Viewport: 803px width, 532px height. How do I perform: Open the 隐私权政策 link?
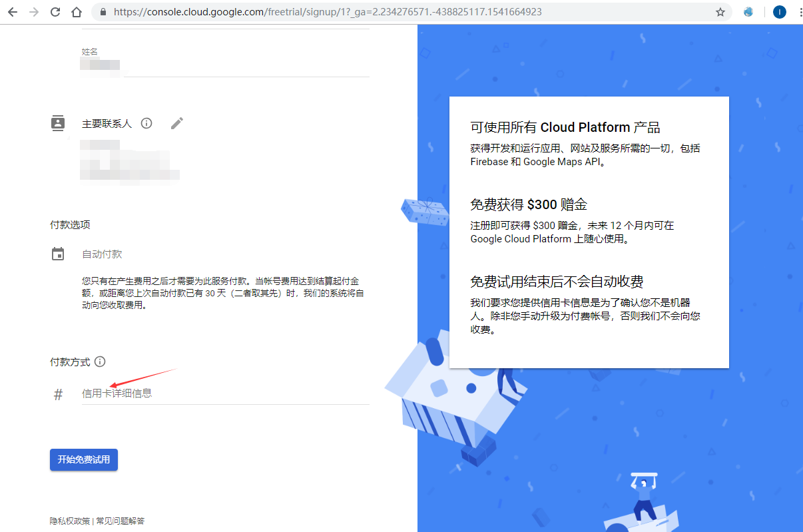coord(70,521)
